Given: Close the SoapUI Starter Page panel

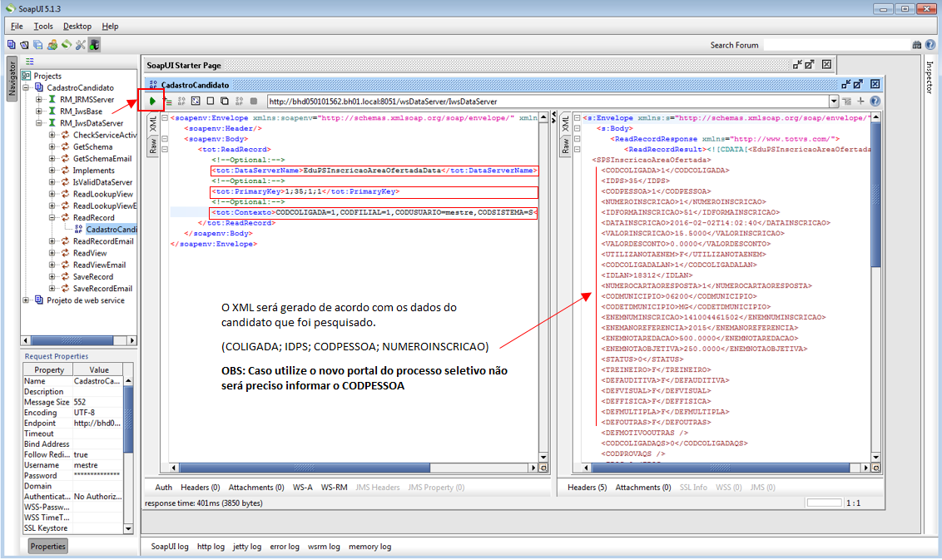Looking at the screenshot, I should (826, 64).
